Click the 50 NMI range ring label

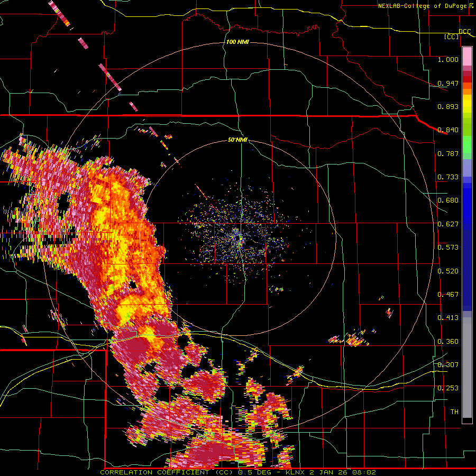click(237, 140)
